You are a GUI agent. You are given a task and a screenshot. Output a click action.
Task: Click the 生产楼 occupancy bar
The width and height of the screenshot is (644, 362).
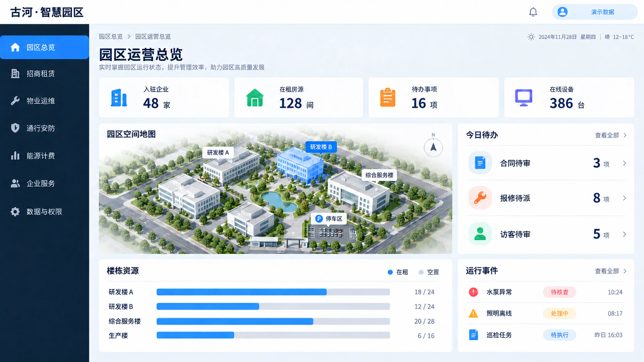pos(273,335)
